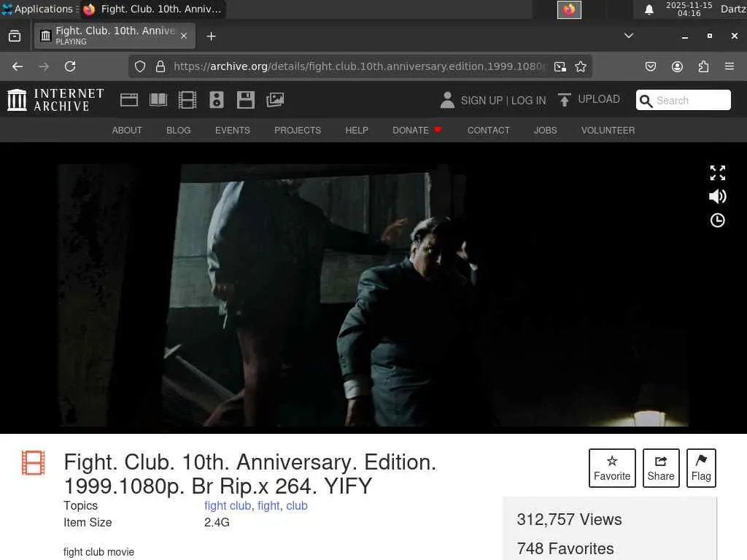Open the BLOG menu item
The width and height of the screenshot is (747, 560).
179,130
